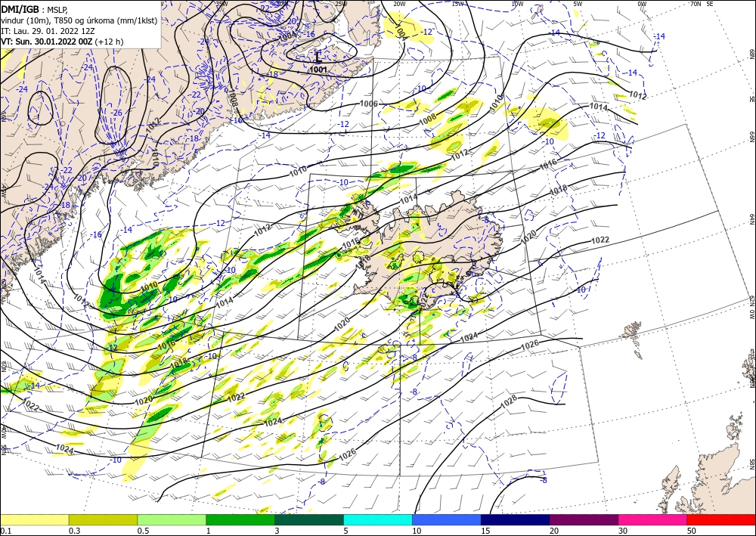This screenshot has height=536, width=756.
Task: Click the '50' legend scale value
Action: [691, 531]
